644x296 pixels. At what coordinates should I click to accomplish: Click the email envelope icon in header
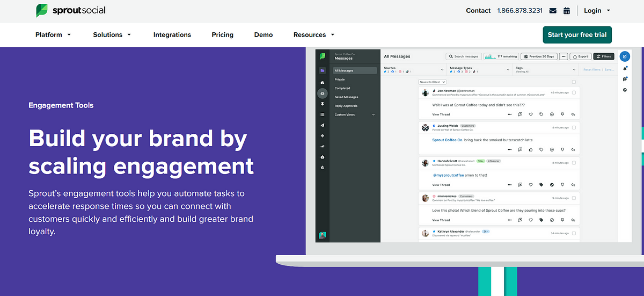553,11
